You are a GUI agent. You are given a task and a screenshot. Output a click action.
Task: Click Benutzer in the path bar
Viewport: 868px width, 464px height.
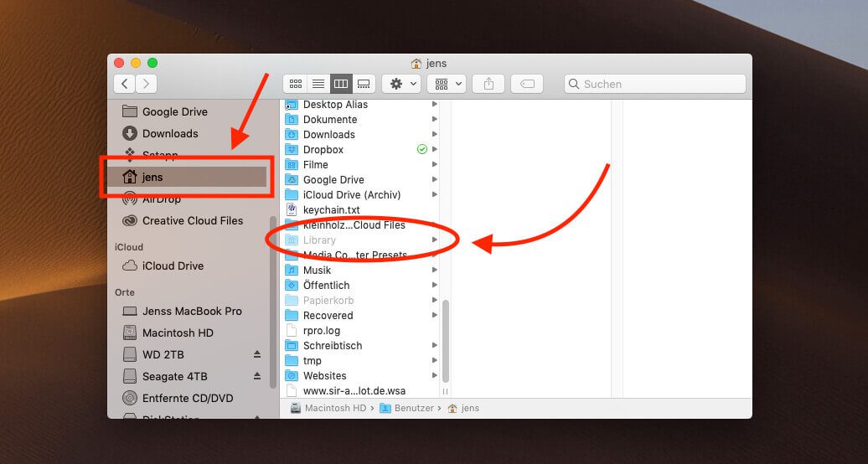click(407, 408)
